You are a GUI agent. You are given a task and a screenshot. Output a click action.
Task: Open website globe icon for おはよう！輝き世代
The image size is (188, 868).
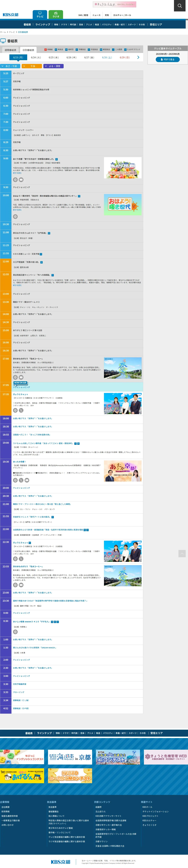15,217
